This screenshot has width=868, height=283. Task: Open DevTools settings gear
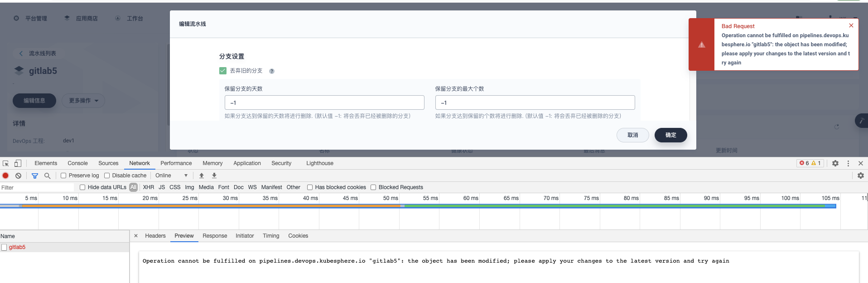coord(835,163)
